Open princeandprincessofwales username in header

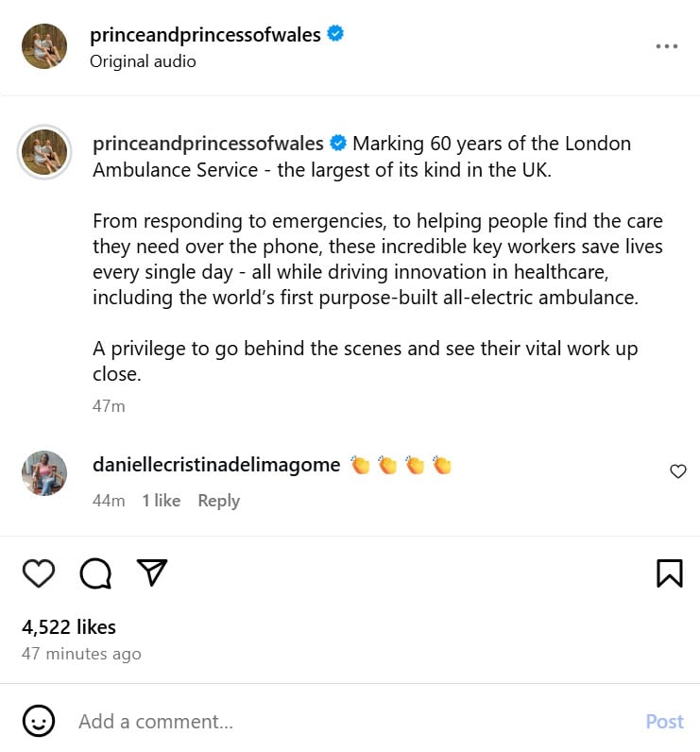point(205,35)
